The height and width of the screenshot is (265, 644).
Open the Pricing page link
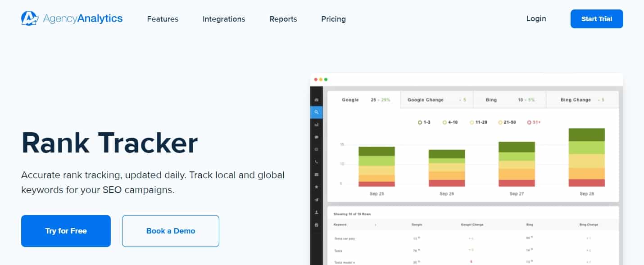pos(333,19)
